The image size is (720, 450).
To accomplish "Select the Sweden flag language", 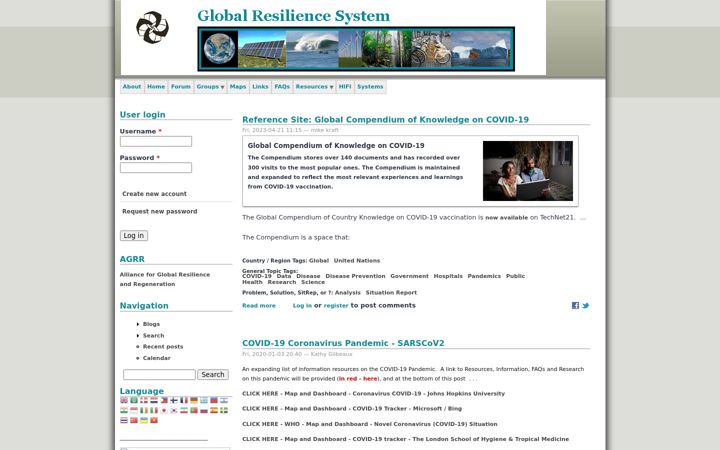I will (x=224, y=410).
